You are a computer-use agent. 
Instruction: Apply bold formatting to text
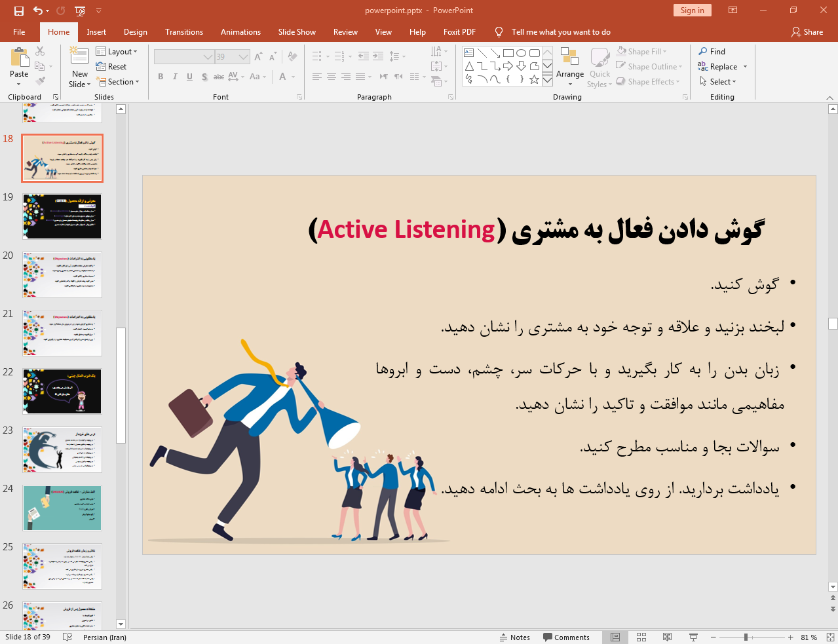pos(160,77)
